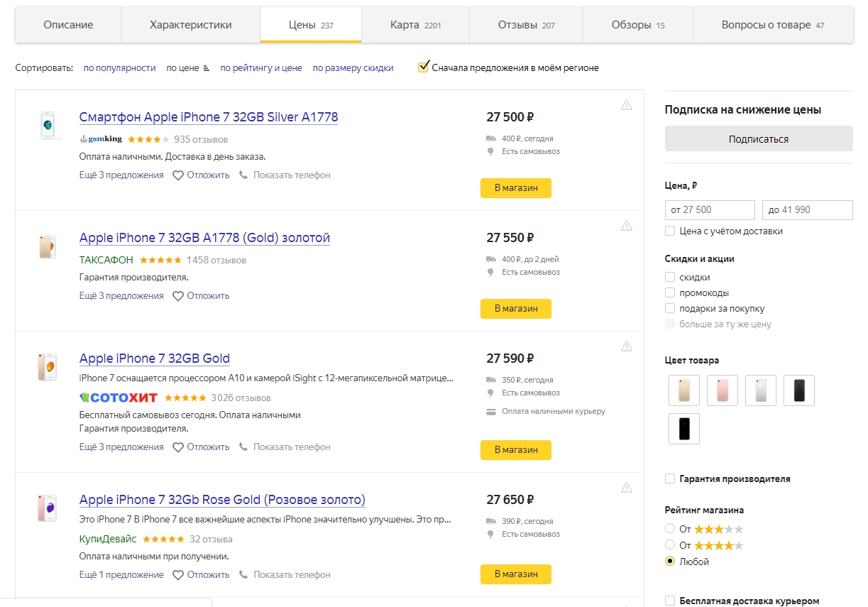
Task: Click СОТОХИТ store logo
Action: click(119, 398)
